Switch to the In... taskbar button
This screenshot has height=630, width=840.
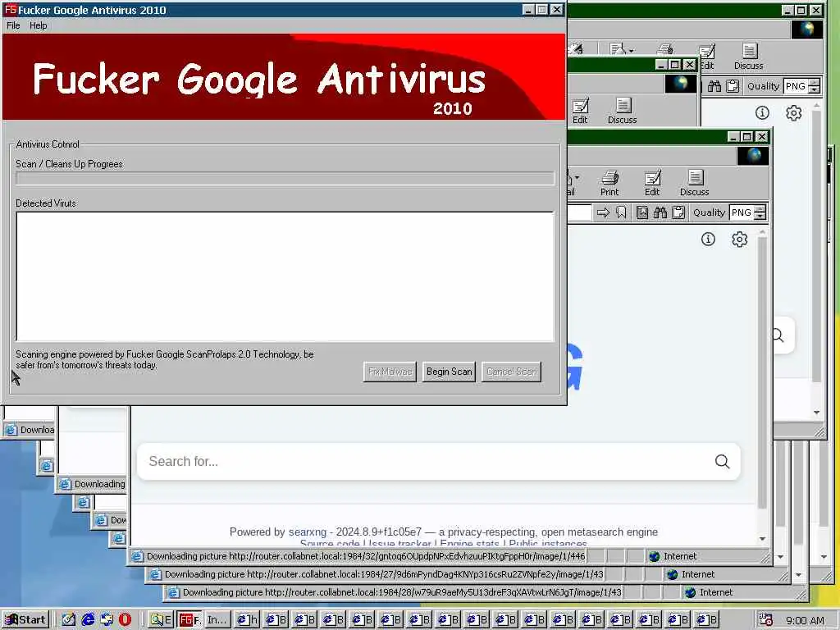click(217, 620)
